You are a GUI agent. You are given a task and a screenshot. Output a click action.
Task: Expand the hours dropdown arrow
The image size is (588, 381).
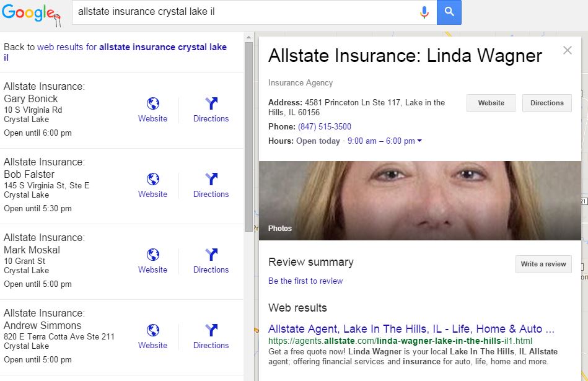pos(419,141)
